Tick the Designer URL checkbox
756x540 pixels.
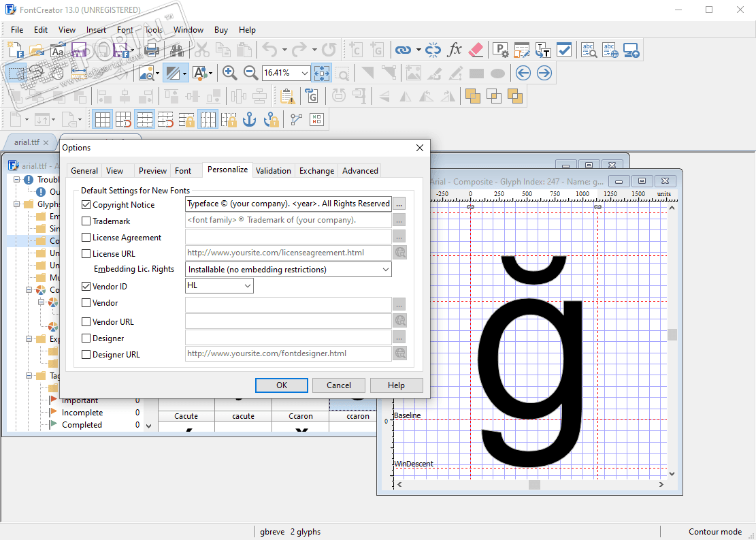pos(86,354)
